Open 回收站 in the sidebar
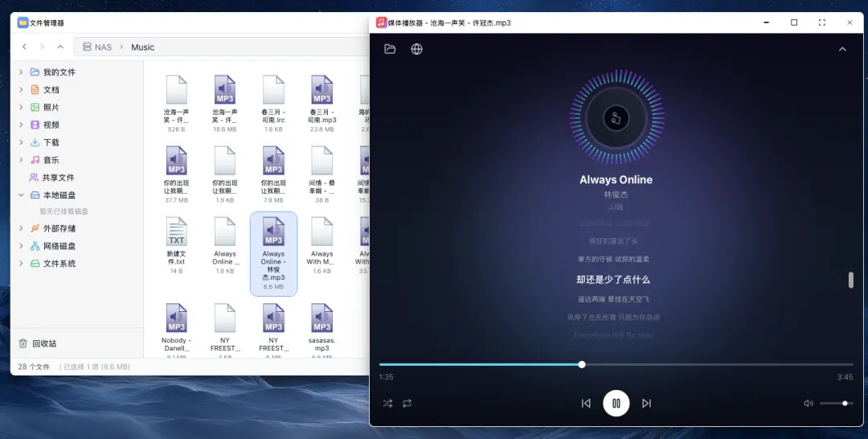Viewport: 868px width, 439px height. tap(43, 343)
